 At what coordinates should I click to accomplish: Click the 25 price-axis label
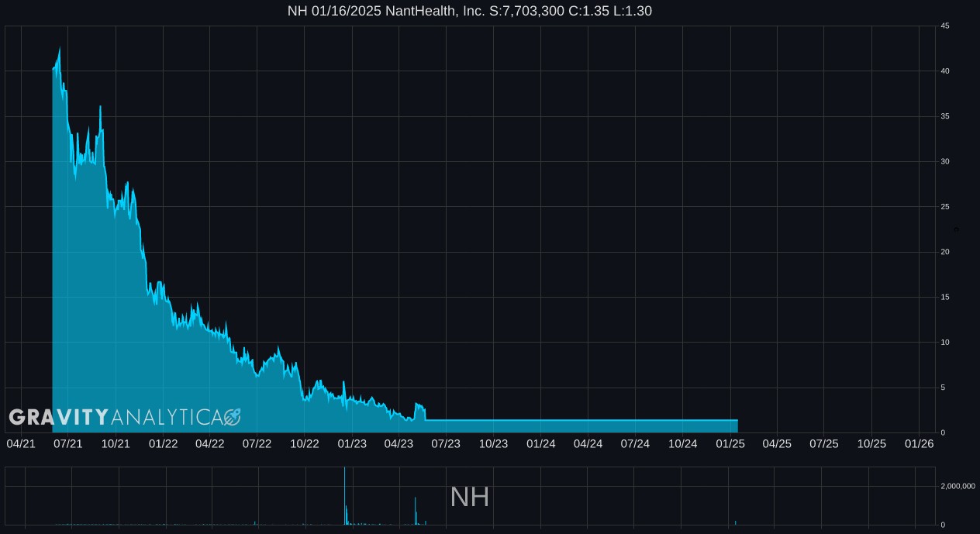click(945, 207)
